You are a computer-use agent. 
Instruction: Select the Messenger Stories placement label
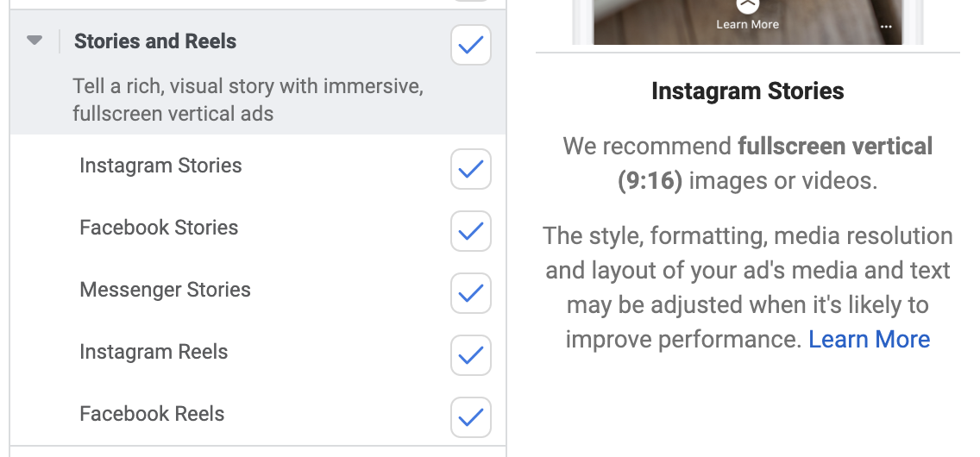coord(165,290)
